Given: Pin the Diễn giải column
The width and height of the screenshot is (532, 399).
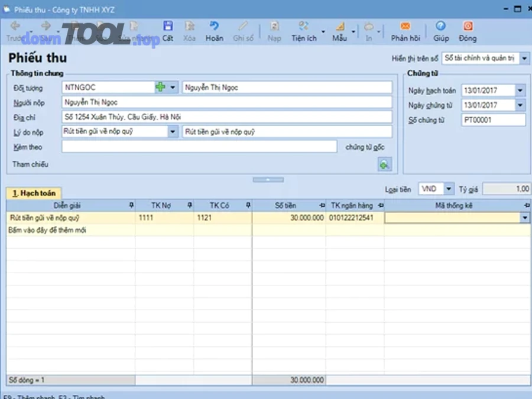Looking at the screenshot, I should pos(131,205).
